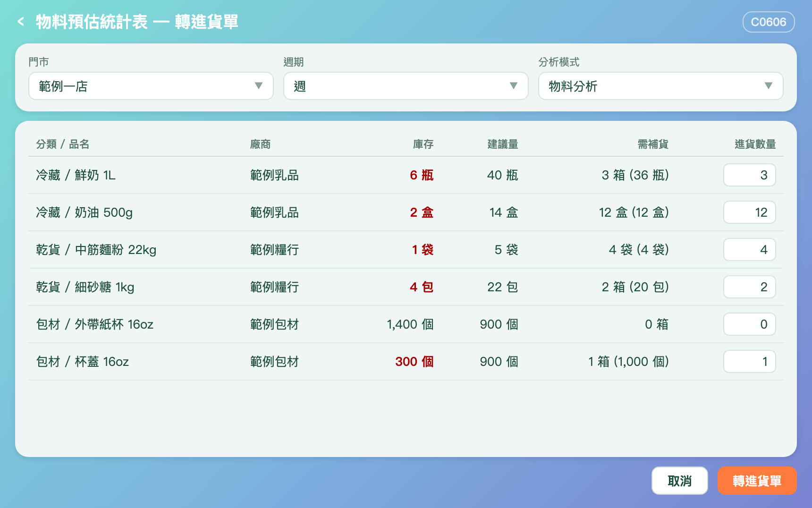Screen dimensions: 812x508
Task: Click the 1,400 個 stock value
Action: 410,324
